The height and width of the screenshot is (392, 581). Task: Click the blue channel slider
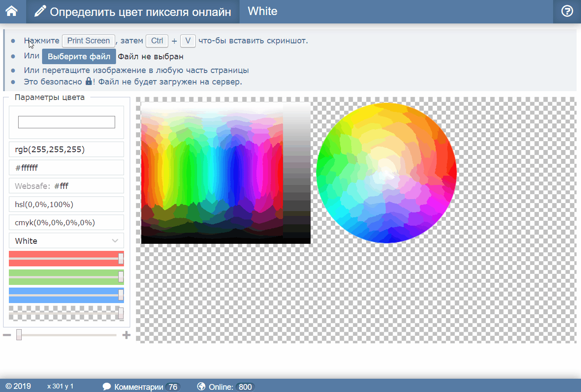click(66, 295)
